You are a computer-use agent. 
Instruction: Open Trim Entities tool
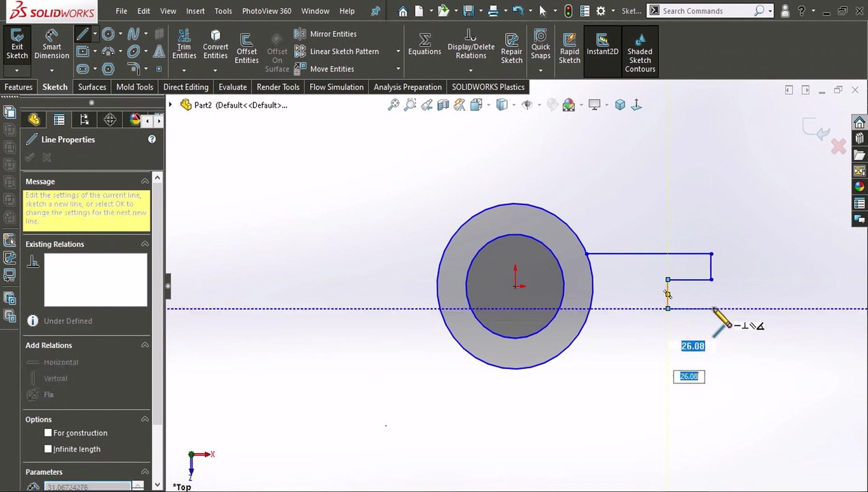coord(184,45)
